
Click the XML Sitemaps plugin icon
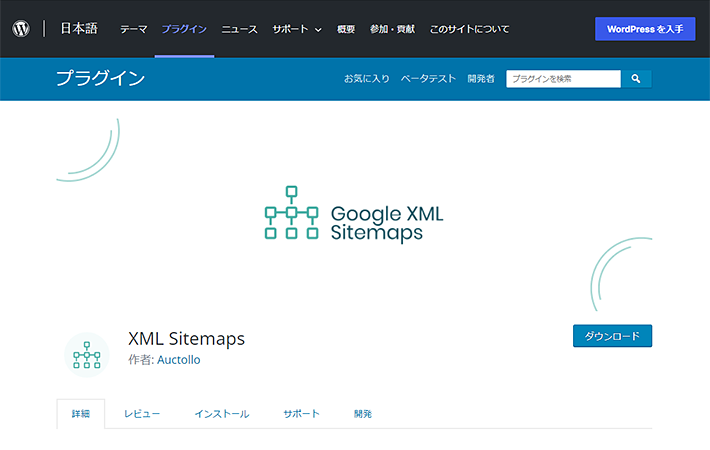(87, 355)
